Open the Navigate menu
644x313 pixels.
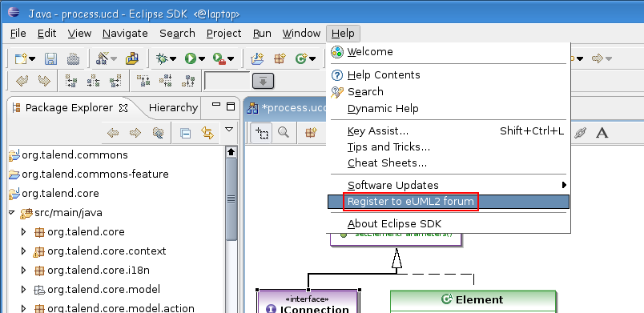click(x=125, y=34)
